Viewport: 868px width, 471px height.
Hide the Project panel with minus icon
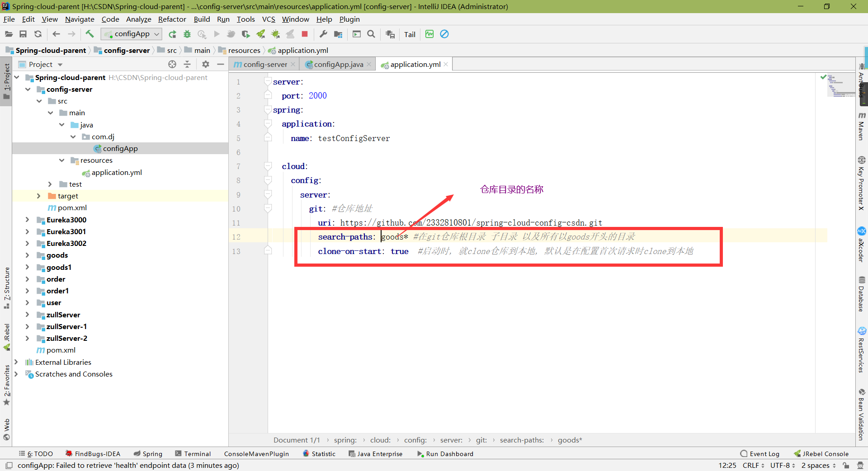(x=221, y=64)
